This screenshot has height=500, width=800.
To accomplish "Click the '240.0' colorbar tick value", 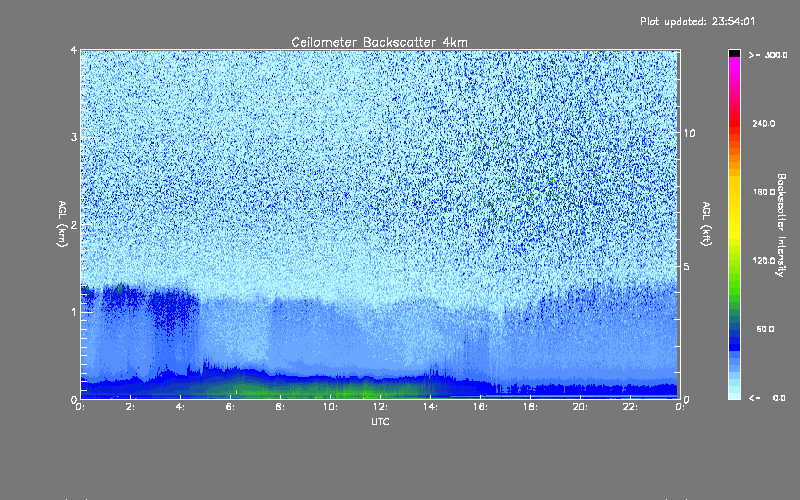I will [764, 123].
